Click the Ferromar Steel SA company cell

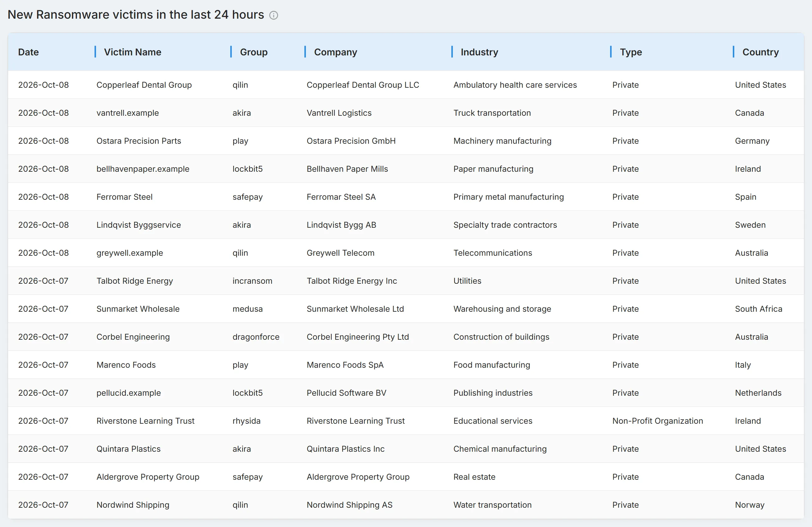click(341, 197)
